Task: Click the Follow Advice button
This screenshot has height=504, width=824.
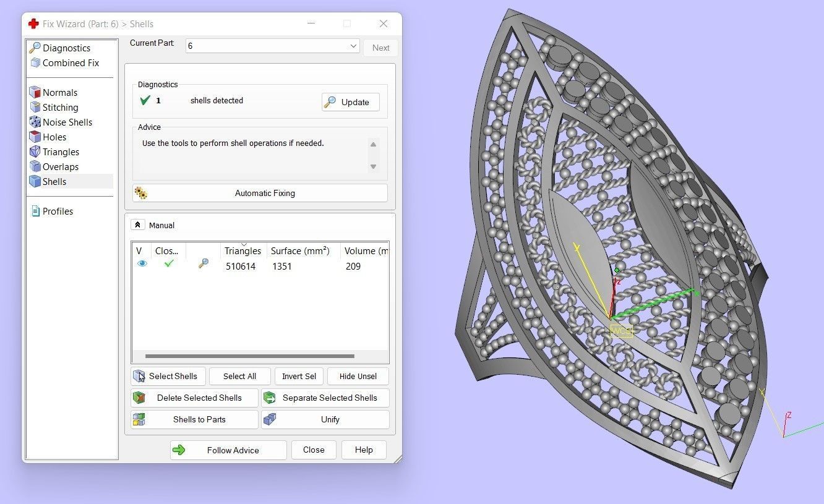Action: (x=228, y=450)
